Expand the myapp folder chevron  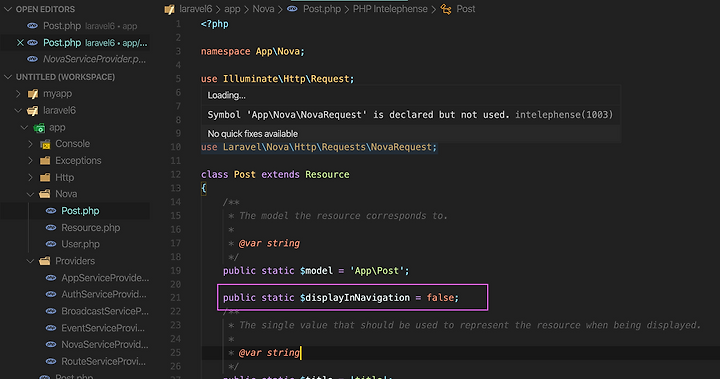pyautogui.click(x=18, y=94)
